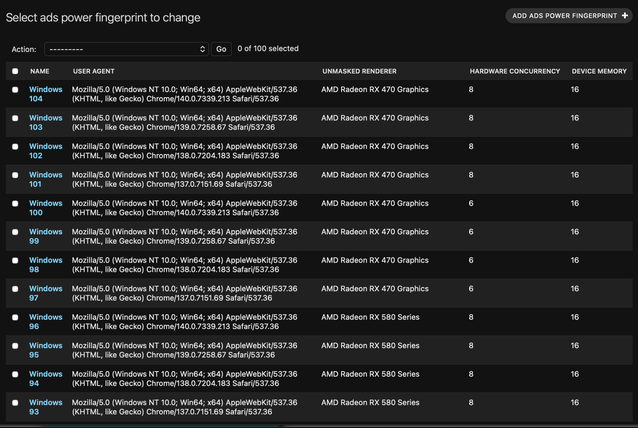Click the user agent text of Windows 98
The image size is (638, 428).
[x=184, y=265]
